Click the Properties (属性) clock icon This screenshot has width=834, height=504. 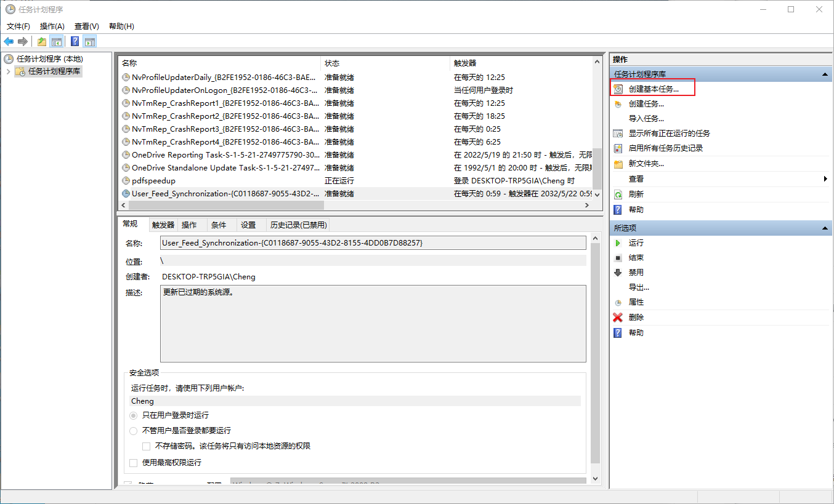[618, 303]
